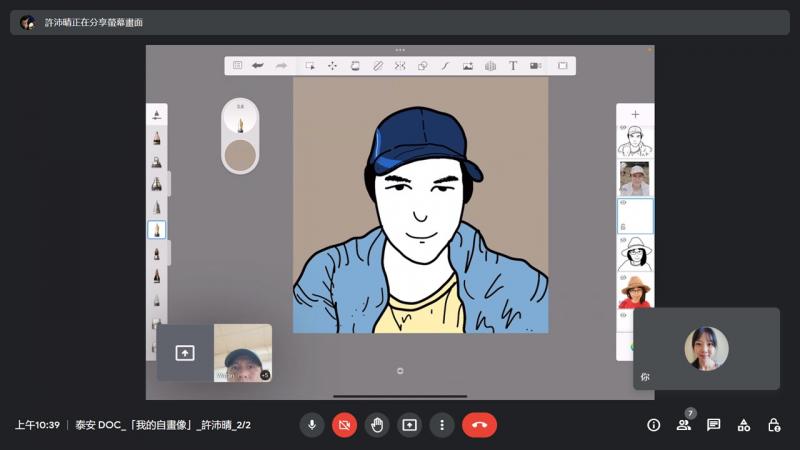This screenshot has height=450, width=800.
Task: Open the Shapes draw-style tool
Action: click(x=422, y=66)
